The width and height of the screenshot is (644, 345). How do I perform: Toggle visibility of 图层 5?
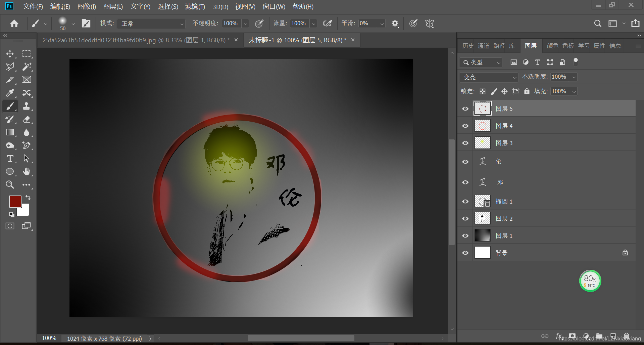point(465,109)
